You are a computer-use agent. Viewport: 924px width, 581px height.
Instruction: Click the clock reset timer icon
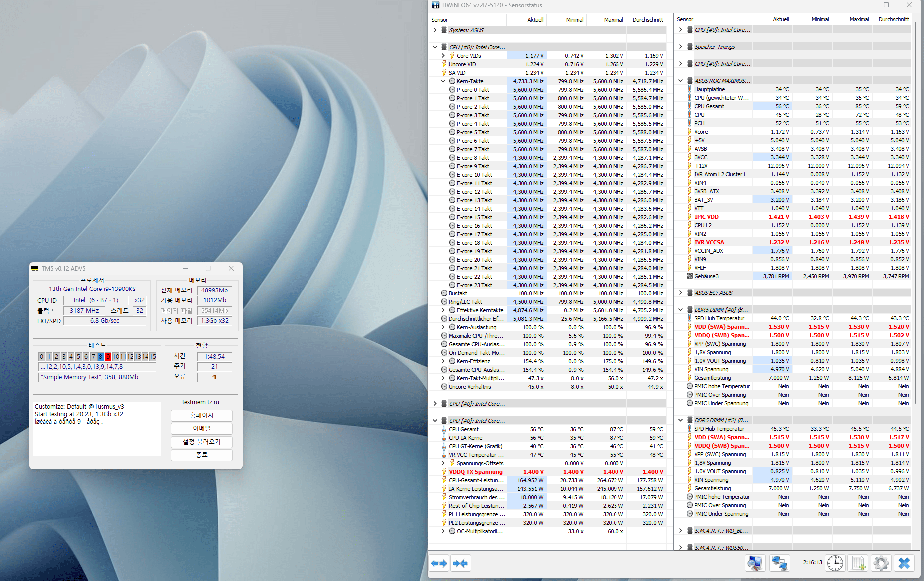(x=835, y=563)
